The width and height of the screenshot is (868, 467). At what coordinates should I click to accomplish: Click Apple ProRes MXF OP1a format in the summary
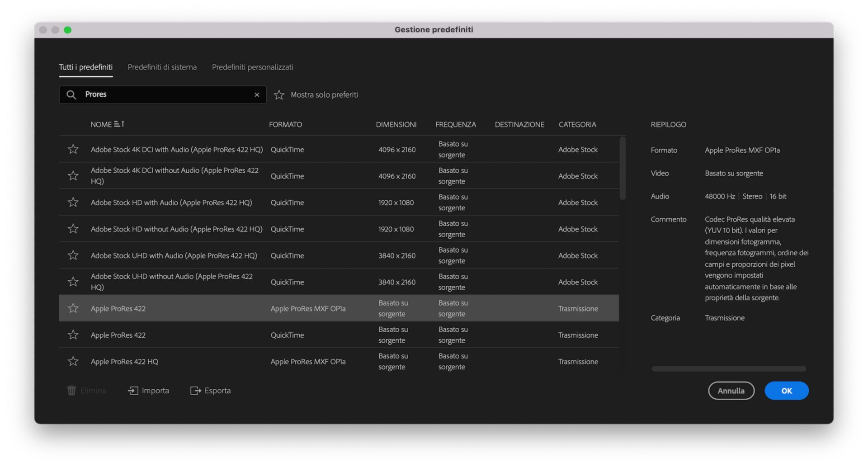coord(742,150)
